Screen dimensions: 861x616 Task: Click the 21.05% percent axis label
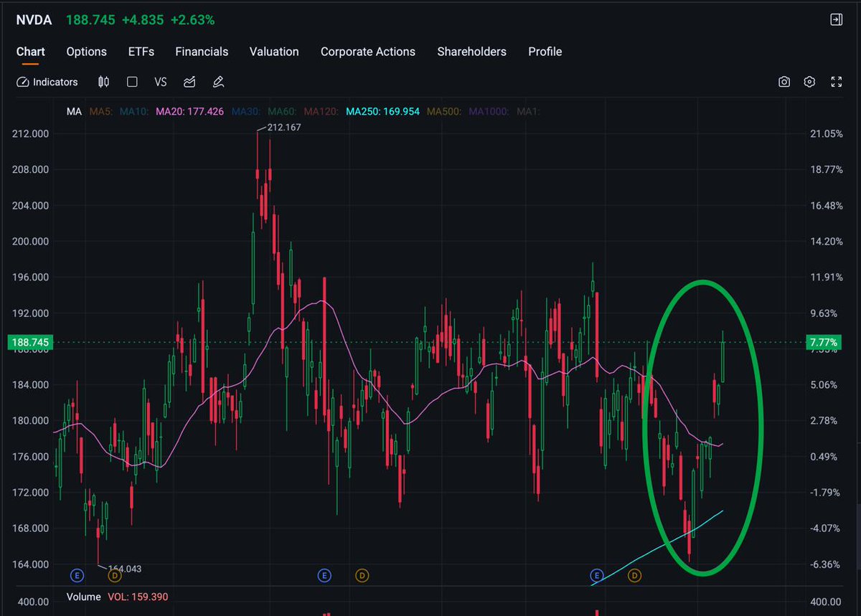(x=825, y=133)
